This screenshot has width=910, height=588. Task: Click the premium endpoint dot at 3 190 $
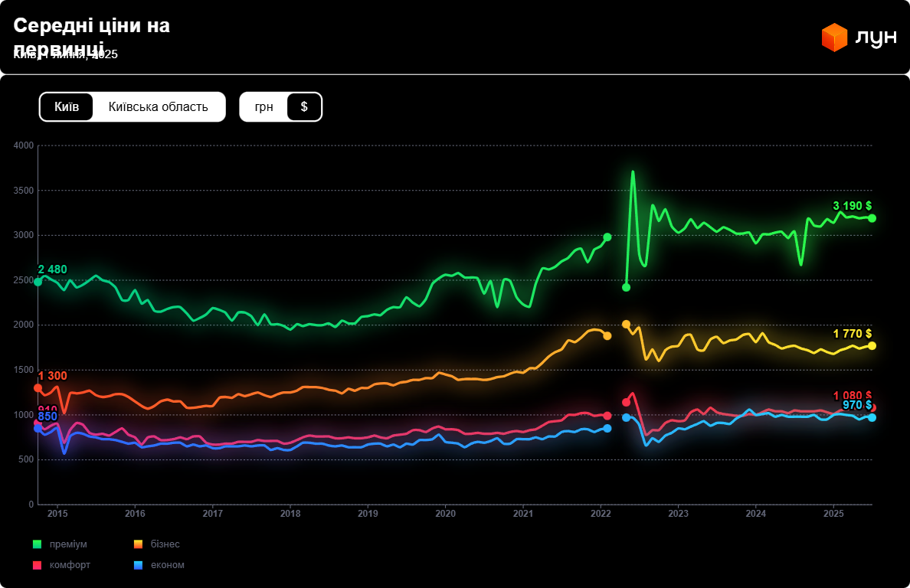tap(872, 218)
